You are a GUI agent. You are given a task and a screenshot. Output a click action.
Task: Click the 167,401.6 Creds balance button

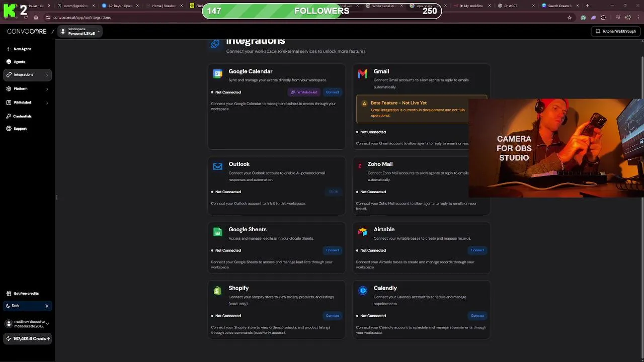click(28, 338)
